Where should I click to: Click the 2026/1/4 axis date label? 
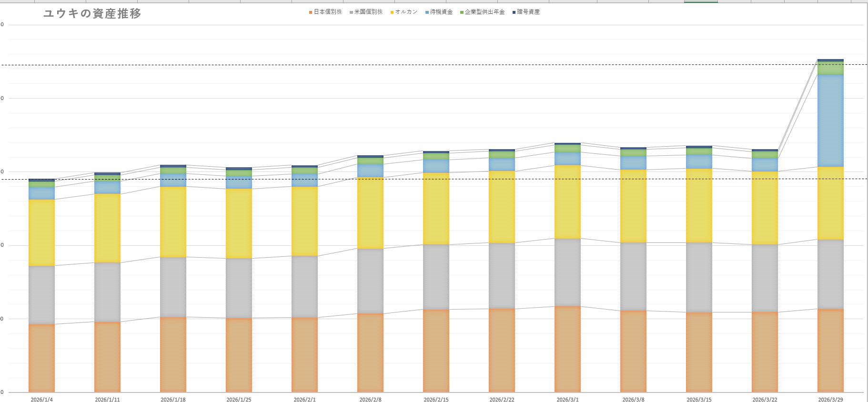(41, 399)
